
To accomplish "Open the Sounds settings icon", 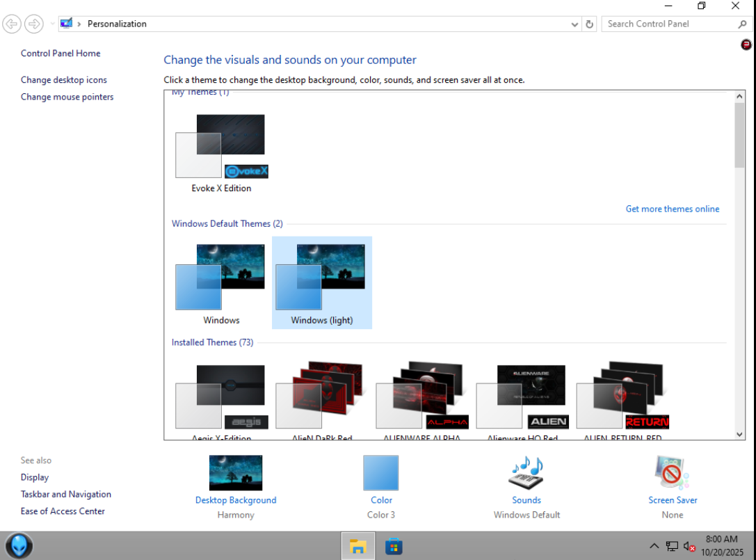I will tap(526, 474).
